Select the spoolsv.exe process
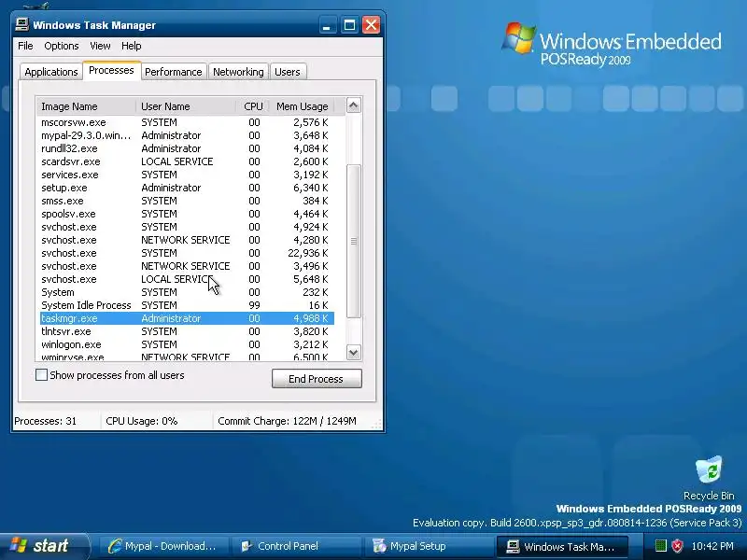This screenshot has height=560, width=747. (x=187, y=214)
